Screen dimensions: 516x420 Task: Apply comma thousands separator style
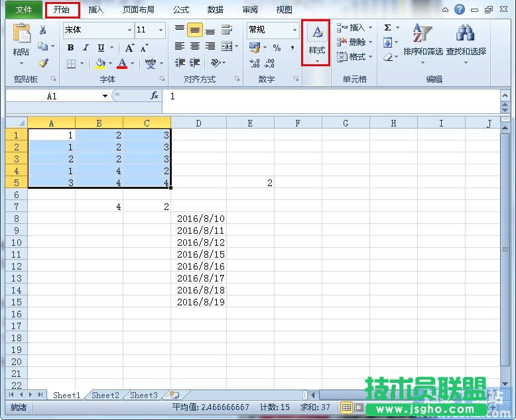click(292, 48)
